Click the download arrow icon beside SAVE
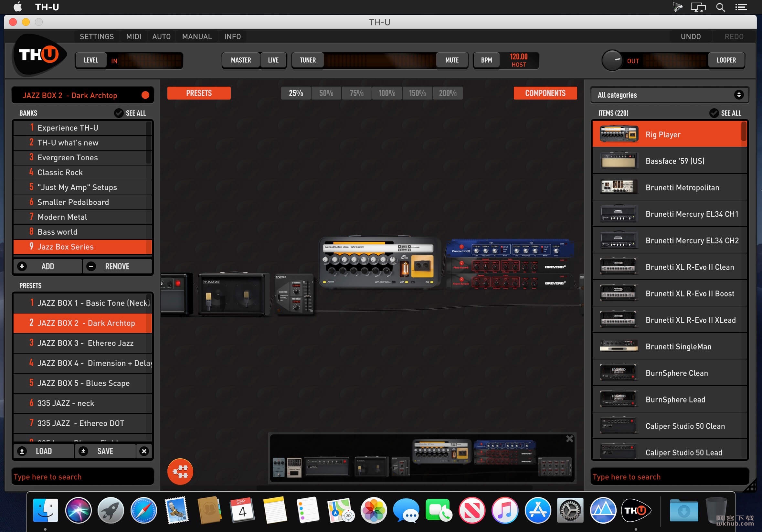 click(83, 451)
